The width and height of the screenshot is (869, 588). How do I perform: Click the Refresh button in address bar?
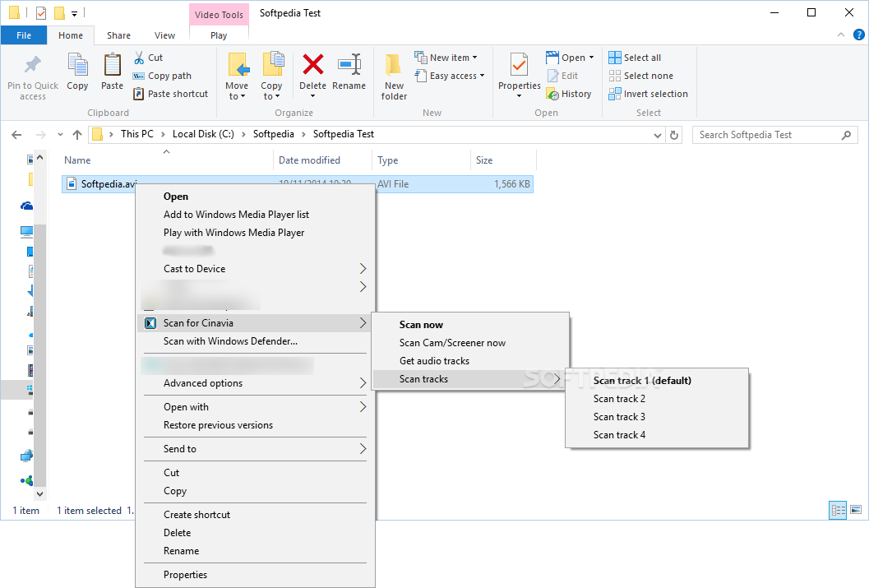tap(674, 135)
